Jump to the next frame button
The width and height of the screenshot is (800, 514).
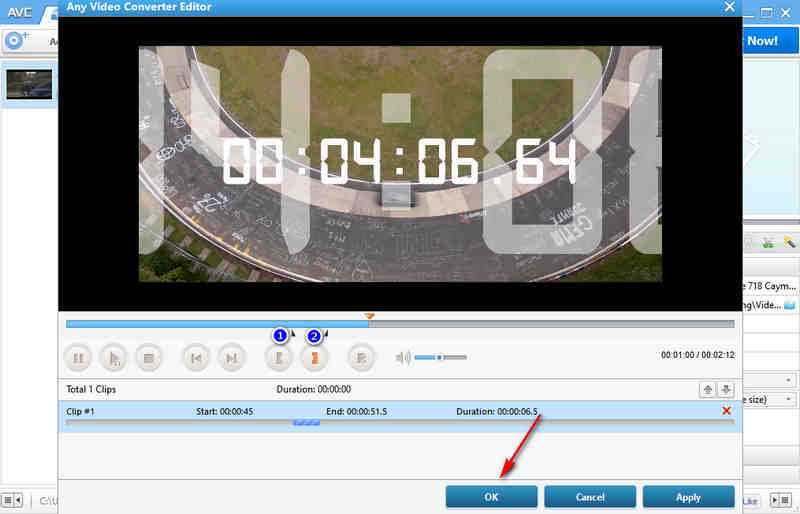pos(231,358)
